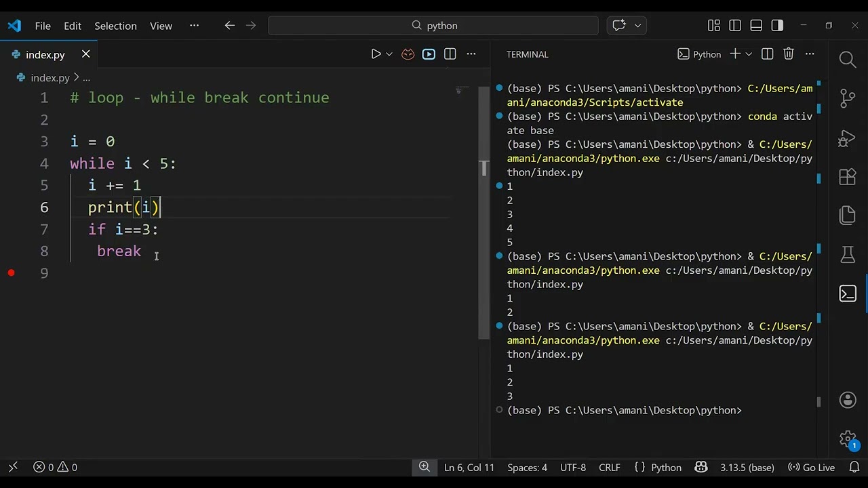This screenshot has height=488, width=868.
Task: Kill the terminal with trash icon
Action: [788, 54]
